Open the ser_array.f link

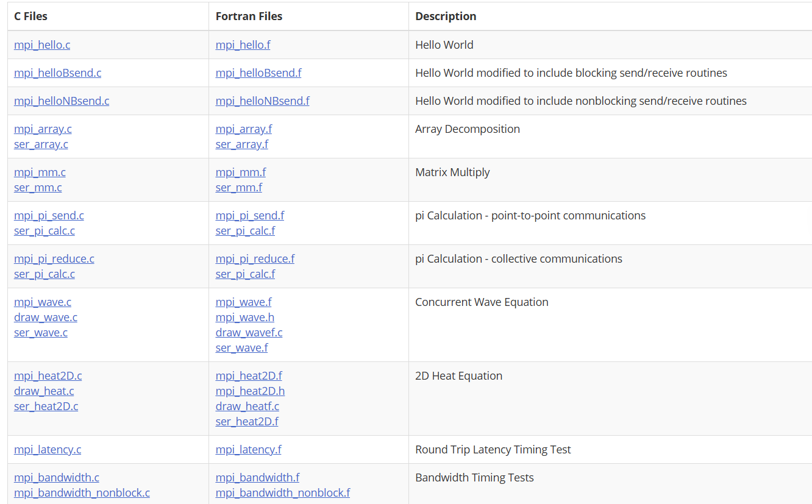pyautogui.click(x=241, y=144)
